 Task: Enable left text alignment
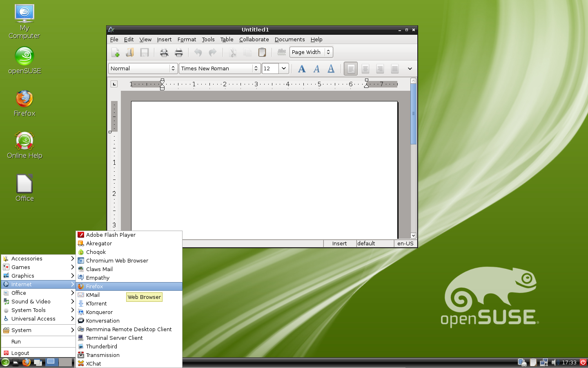click(351, 69)
